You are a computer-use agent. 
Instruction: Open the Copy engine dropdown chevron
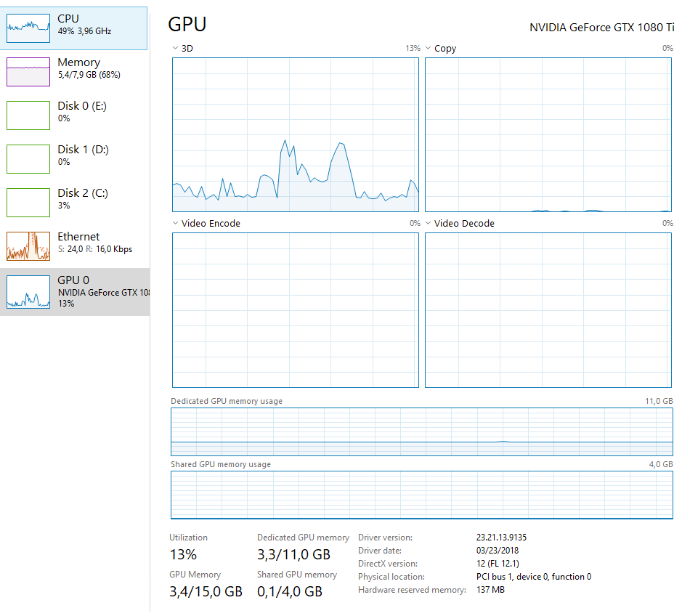[429, 48]
